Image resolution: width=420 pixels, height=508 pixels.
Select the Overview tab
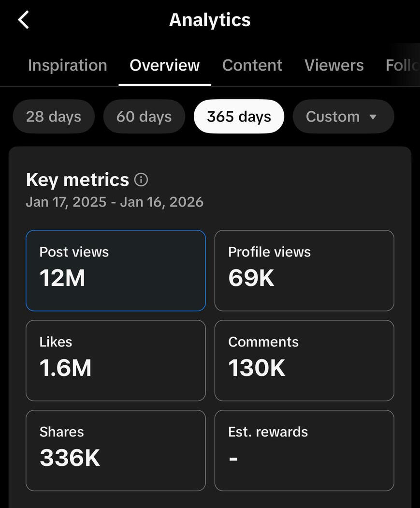point(164,65)
